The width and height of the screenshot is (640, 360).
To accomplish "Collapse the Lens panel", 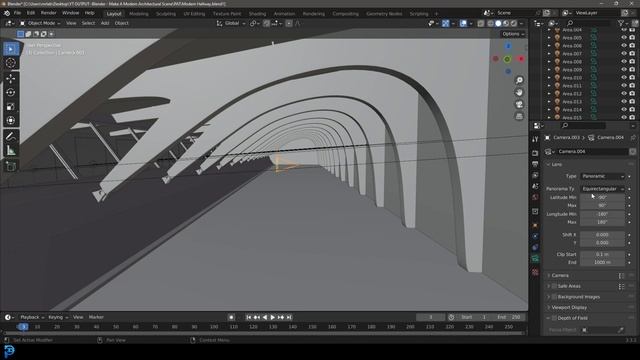I will [558, 164].
